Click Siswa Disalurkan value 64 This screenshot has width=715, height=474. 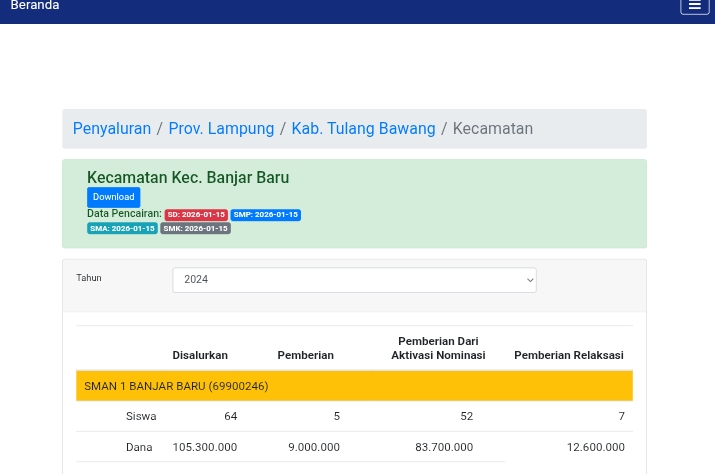(x=231, y=416)
